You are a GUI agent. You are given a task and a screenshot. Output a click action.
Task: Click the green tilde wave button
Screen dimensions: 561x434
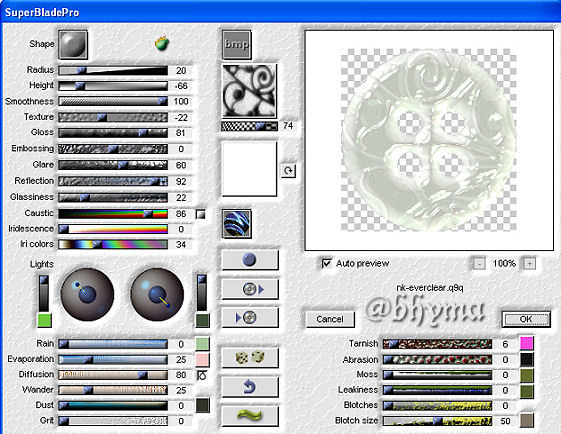250,416
